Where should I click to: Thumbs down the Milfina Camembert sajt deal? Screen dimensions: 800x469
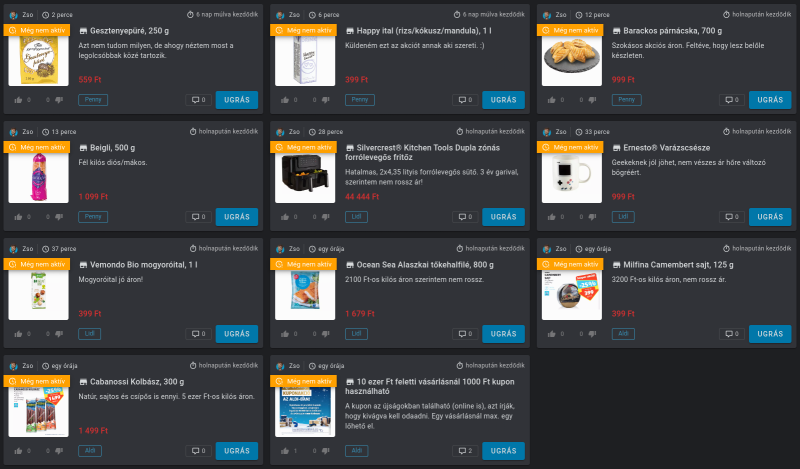click(592, 334)
